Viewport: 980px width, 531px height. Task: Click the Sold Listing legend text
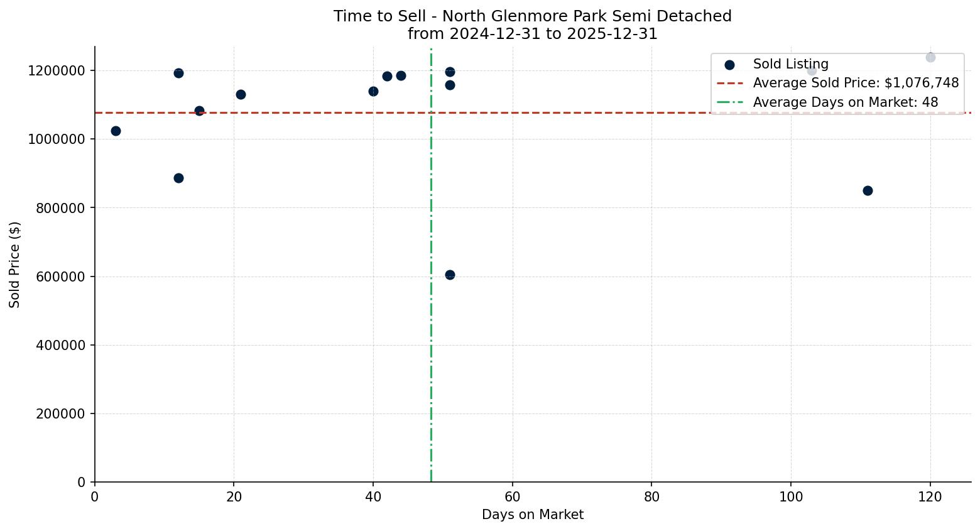(x=790, y=64)
